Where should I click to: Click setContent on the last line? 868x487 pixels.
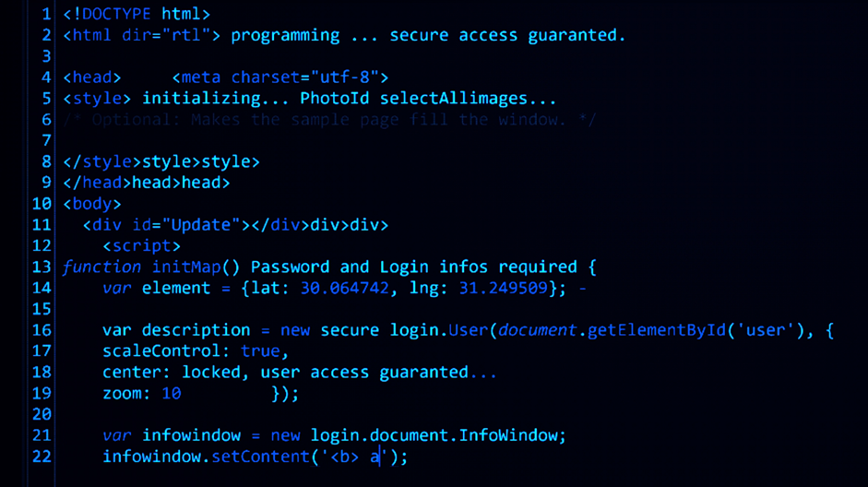pyautogui.click(x=260, y=457)
